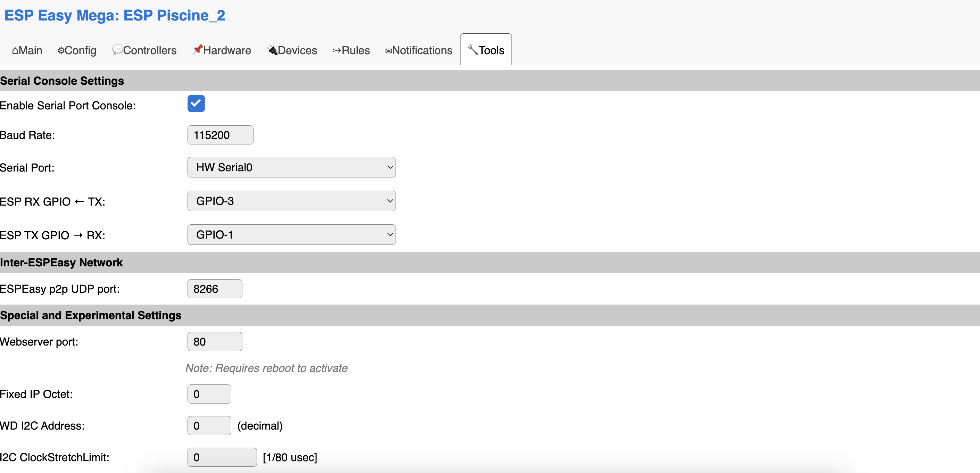Disable the Enable Serial Port Console checkbox
Viewport: 980px width, 473px height.
196,103
